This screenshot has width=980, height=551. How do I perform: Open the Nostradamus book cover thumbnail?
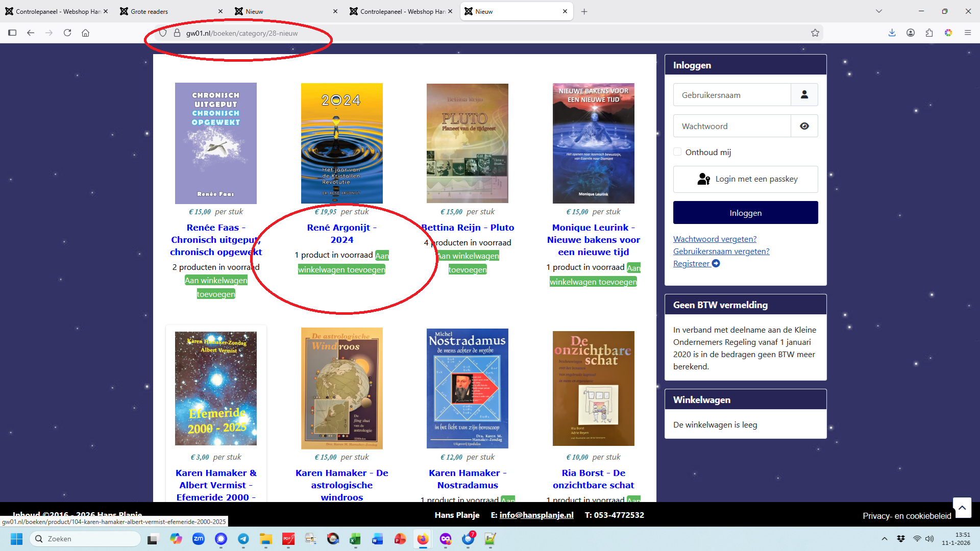point(468,388)
